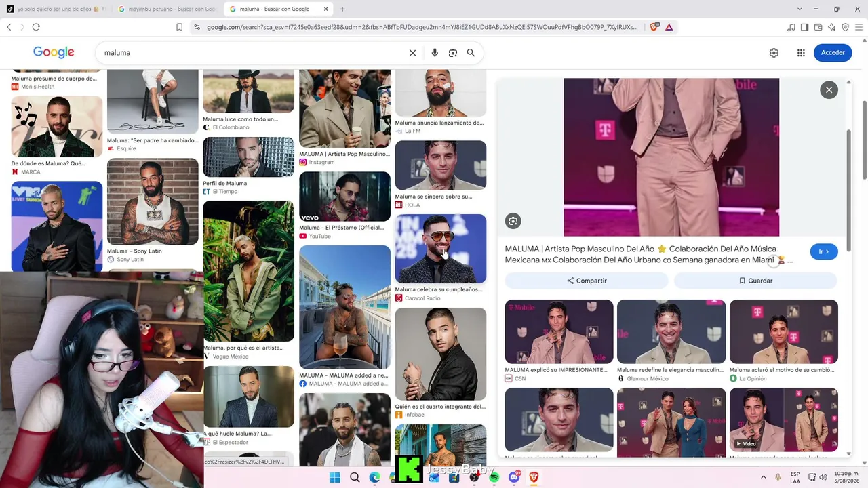Open the related thumbnail marked Video
Screen dimensions: 868x488
pyautogui.click(x=784, y=420)
